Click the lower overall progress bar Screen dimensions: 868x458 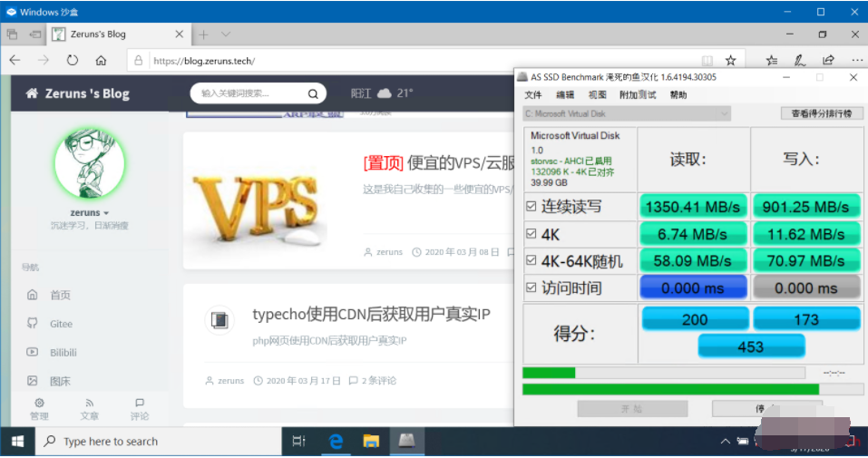coord(692,389)
